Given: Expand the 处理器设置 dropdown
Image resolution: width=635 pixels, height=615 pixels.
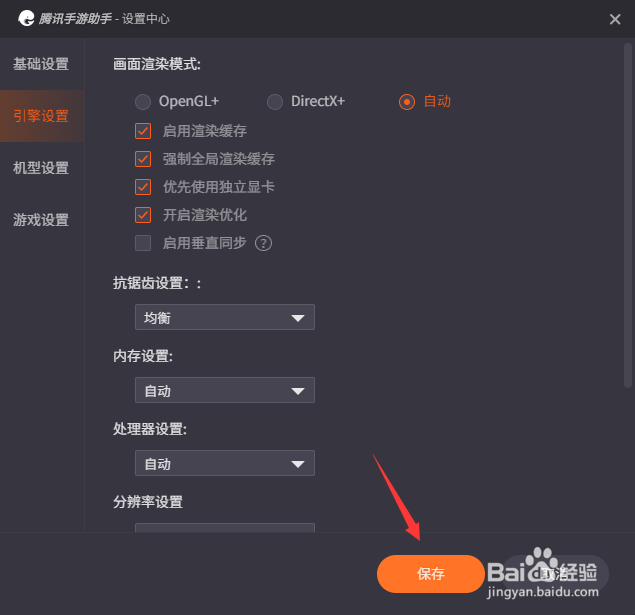Looking at the screenshot, I should pos(225,463).
